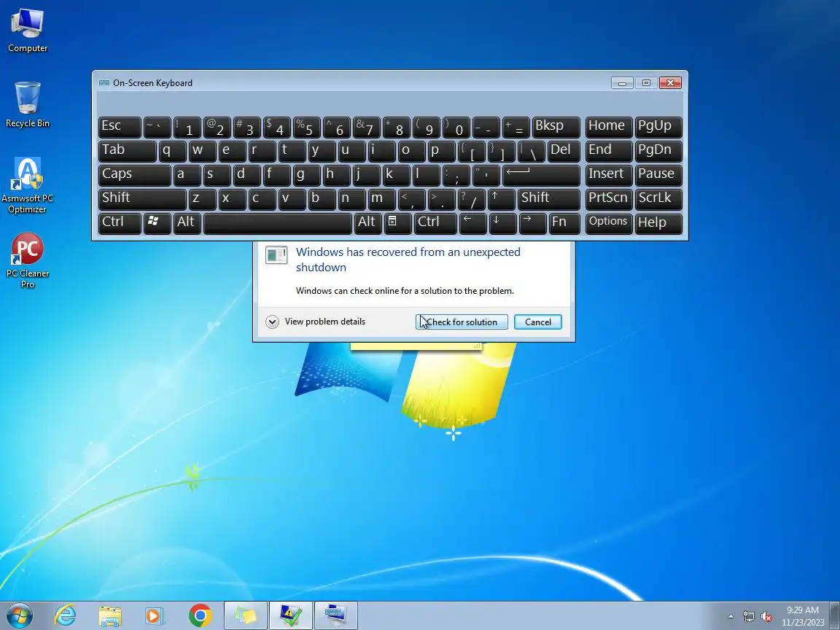
Task: Click the left arrow key
Action: [x=472, y=223]
